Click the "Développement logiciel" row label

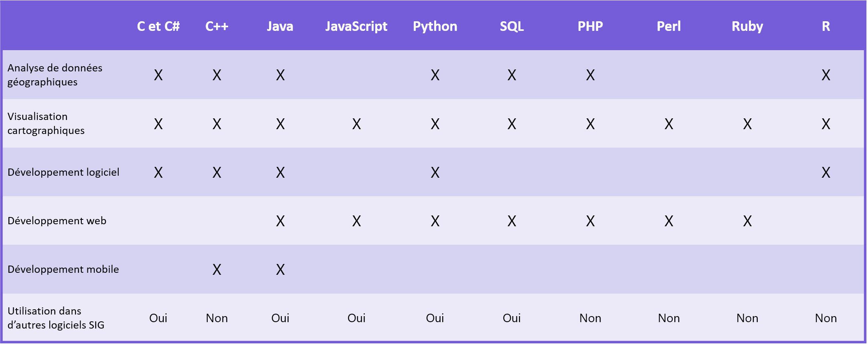pos(63,172)
